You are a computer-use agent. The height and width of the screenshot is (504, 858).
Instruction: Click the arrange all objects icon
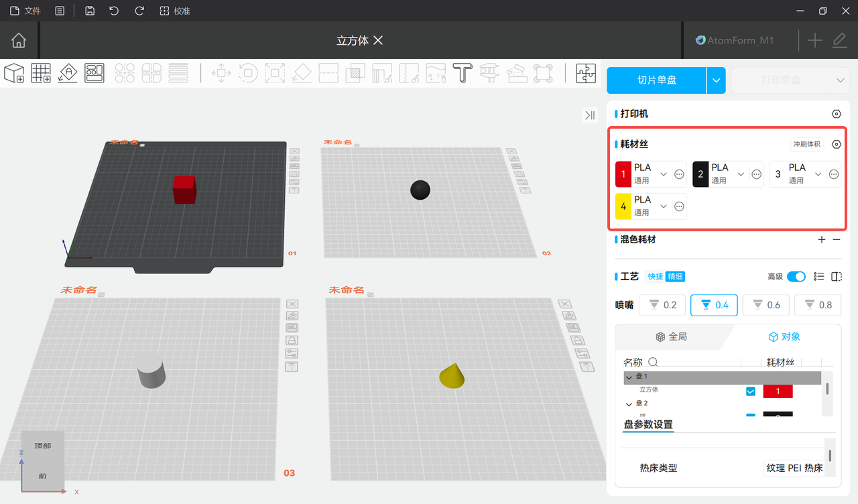coord(95,73)
